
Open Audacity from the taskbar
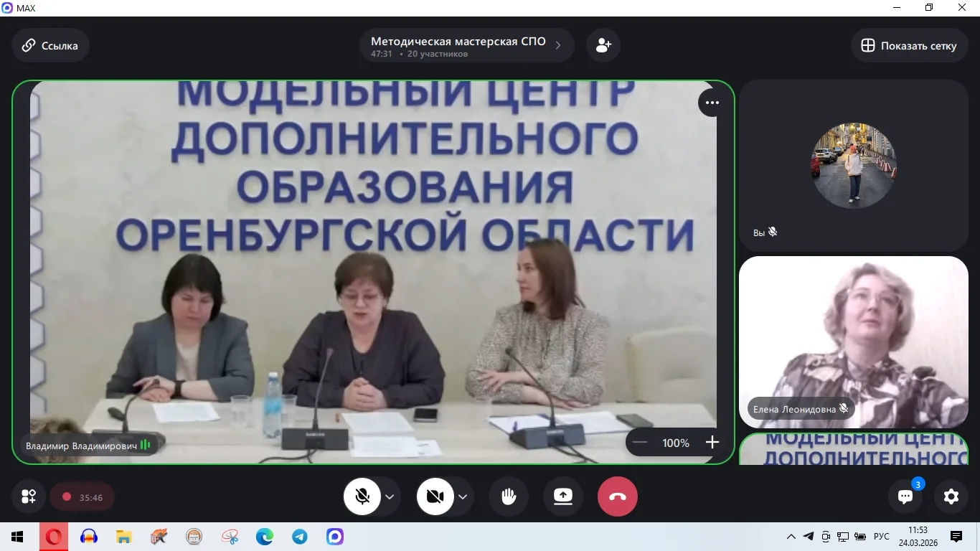pos(89,537)
